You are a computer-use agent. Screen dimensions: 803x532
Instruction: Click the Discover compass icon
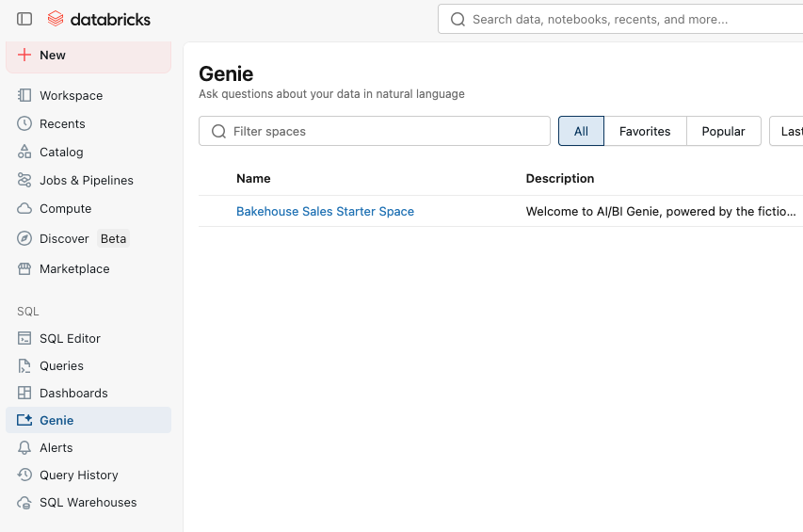point(24,238)
